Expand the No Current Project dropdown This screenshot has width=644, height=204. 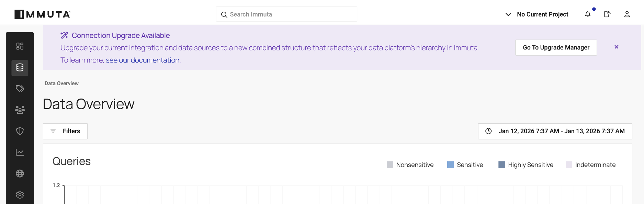537,14
